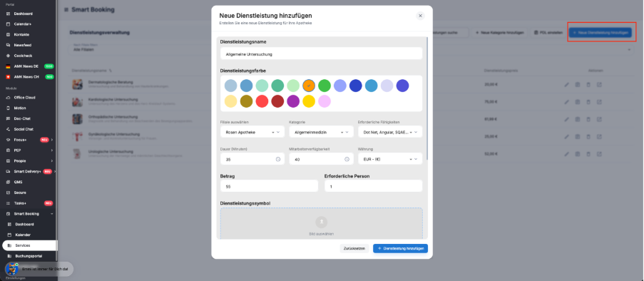Expand the Focus+ sidebar submenu
The image size is (644, 281).
tap(52, 140)
